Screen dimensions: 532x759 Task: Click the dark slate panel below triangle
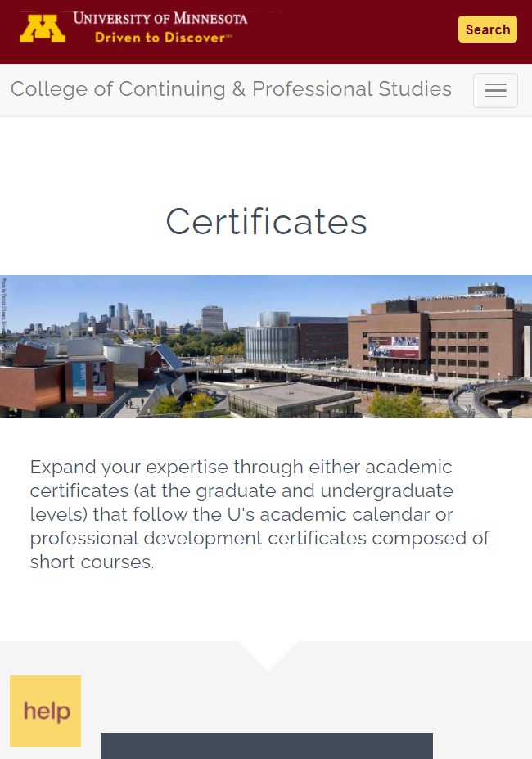click(267, 745)
